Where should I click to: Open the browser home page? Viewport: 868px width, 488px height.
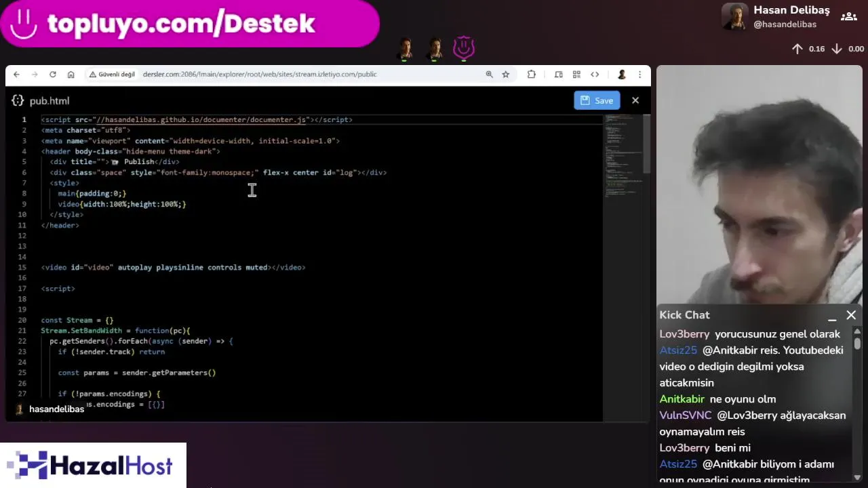click(71, 75)
